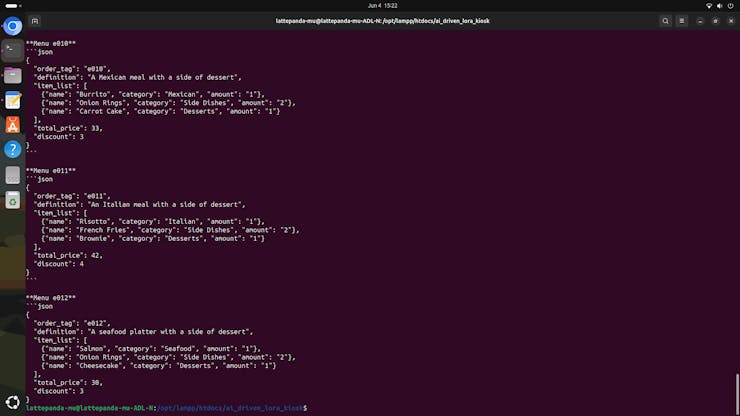Maximize the terminal window
This screenshot has width=740, height=416.
715,21
